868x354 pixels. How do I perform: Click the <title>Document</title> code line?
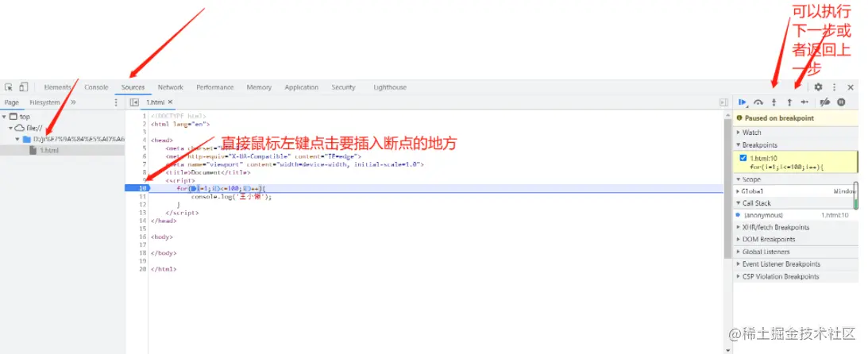(x=208, y=172)
